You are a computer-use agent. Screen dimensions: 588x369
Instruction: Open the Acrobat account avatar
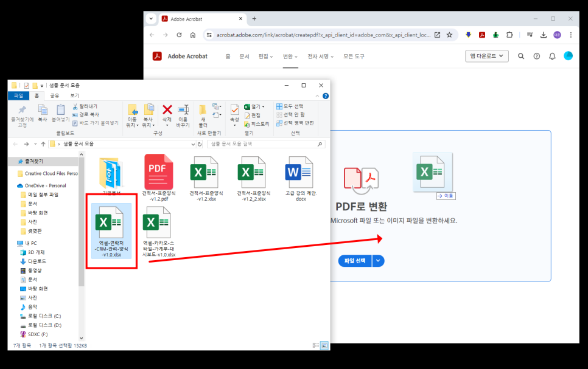click(x=568, y=56)
